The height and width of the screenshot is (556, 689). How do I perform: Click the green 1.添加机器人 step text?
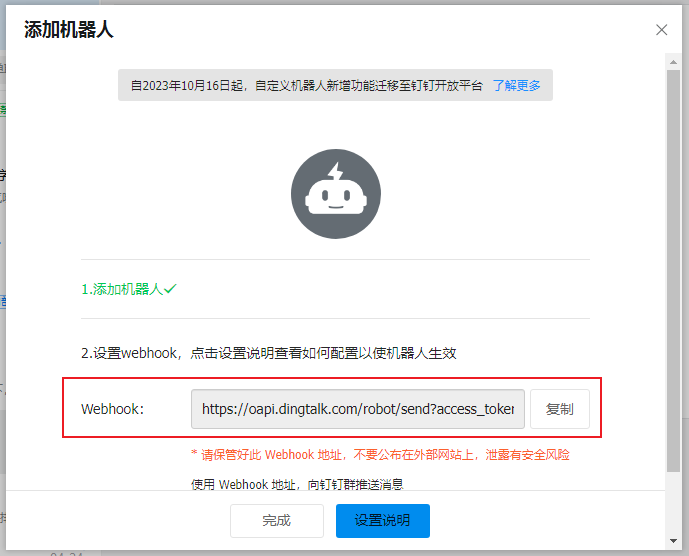(x=129, y=289)
